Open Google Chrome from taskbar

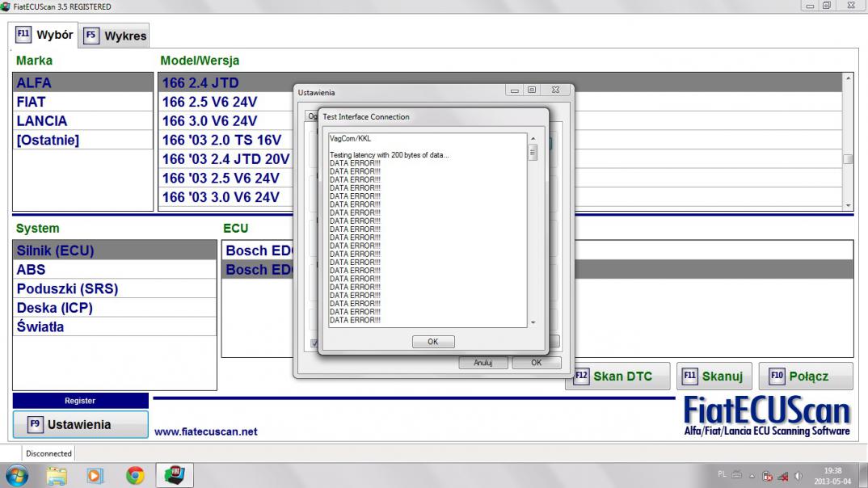click(135, 476)
